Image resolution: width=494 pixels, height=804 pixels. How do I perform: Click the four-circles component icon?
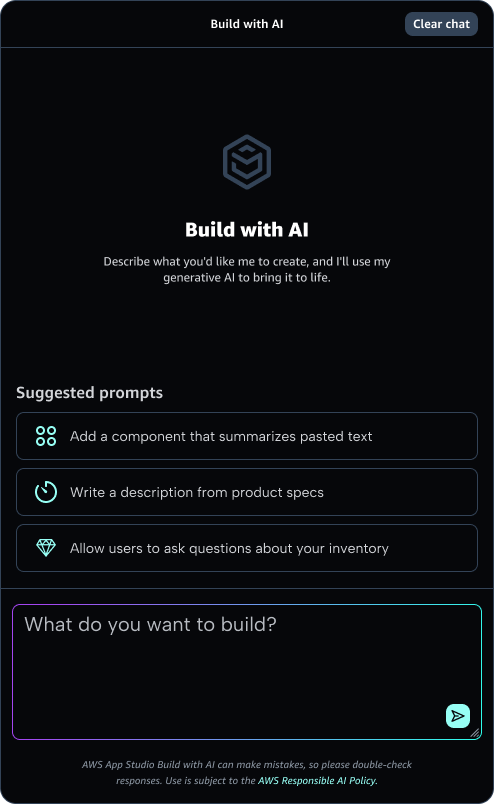[x=46, y=436]
